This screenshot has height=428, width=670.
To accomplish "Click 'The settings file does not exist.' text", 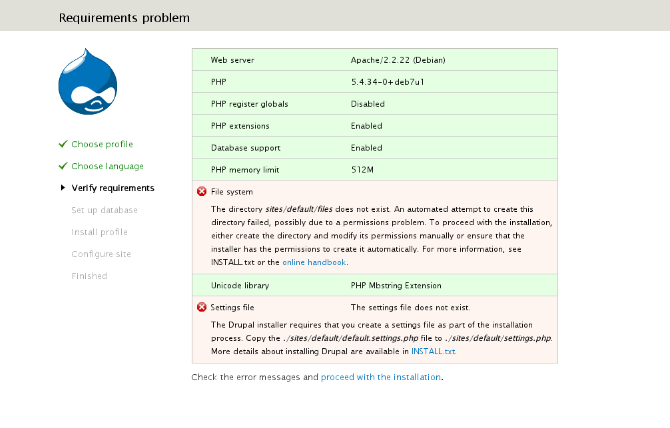I will point(410,308).
